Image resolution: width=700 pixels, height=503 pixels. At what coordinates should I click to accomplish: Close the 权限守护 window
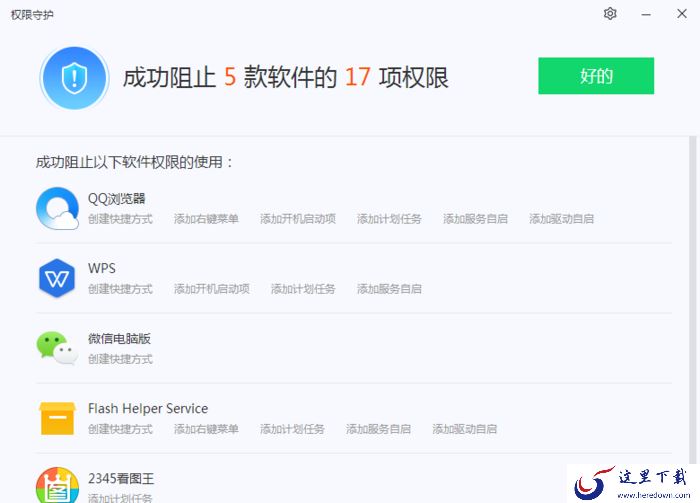(x=682, y=14)
